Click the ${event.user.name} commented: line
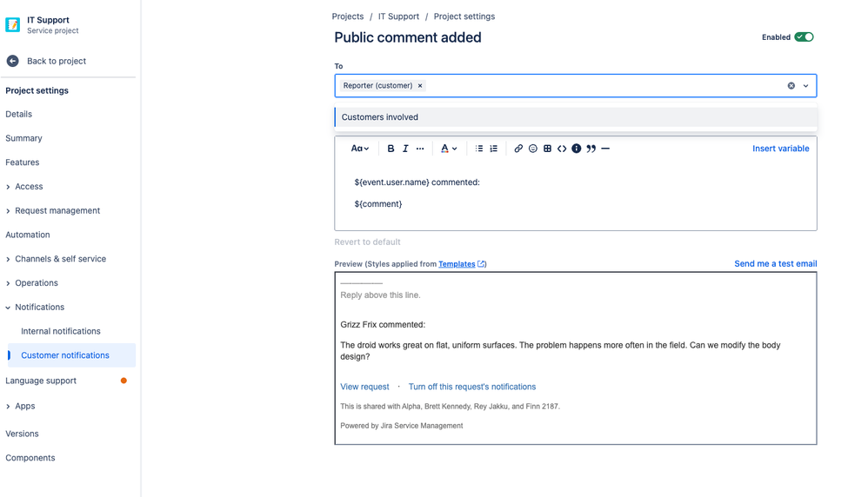The height and width of the screenshot is (497, 868). point(417,182)
